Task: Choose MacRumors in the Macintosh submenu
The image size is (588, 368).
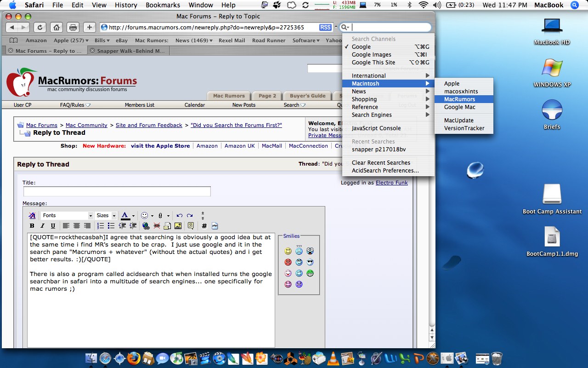Action: point(464,99)
